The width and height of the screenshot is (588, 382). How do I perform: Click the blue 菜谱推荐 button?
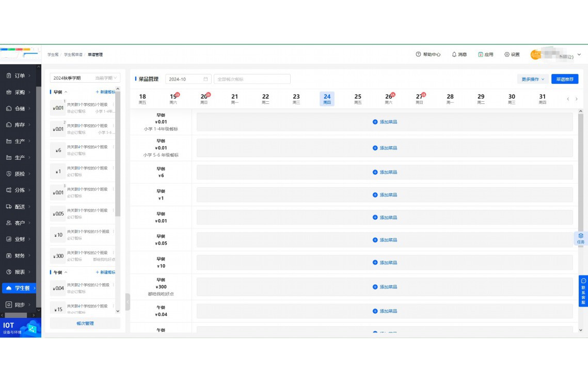tap(564, 79)
